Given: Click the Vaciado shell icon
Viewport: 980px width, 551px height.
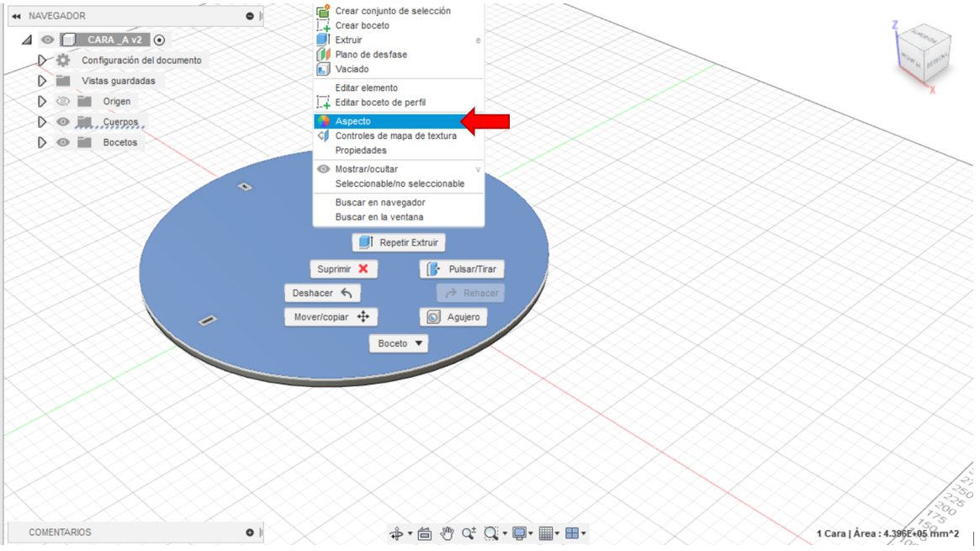Looking at the screenshot, I should (323, 69).
